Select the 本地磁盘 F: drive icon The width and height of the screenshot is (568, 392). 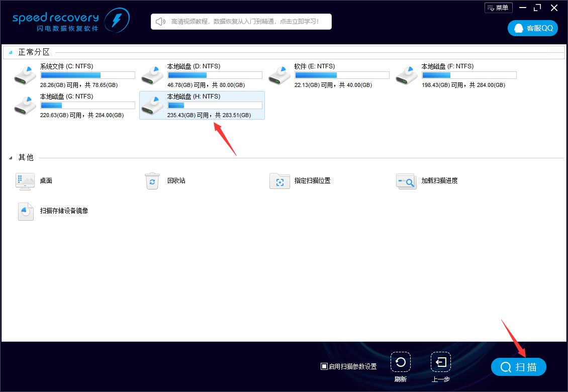tap(407, 75)
